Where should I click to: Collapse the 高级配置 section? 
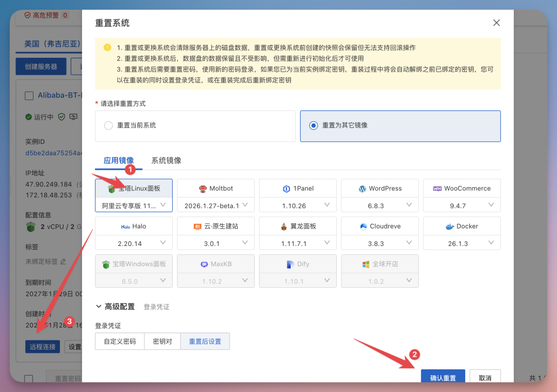[118, 306]
